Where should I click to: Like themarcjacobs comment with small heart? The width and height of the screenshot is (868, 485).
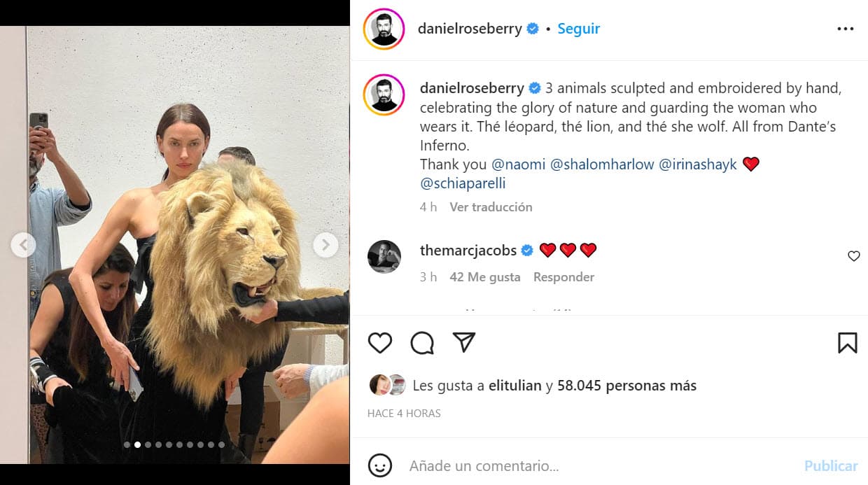853,256
